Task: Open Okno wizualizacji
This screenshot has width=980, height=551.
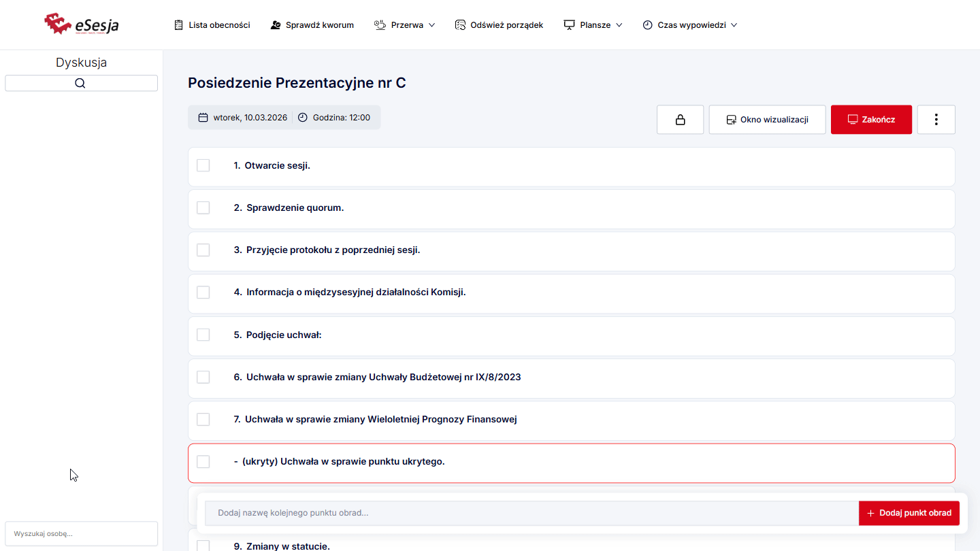Action: click(x=767, y=120)
